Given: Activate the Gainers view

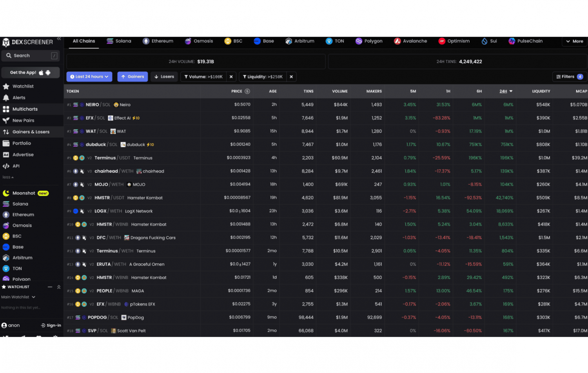Looking at the screenshot, I should pos(132,76).
